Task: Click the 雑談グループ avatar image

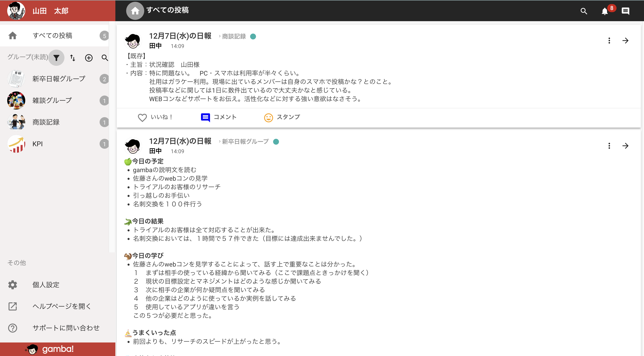Action: (x=16, y=100)
